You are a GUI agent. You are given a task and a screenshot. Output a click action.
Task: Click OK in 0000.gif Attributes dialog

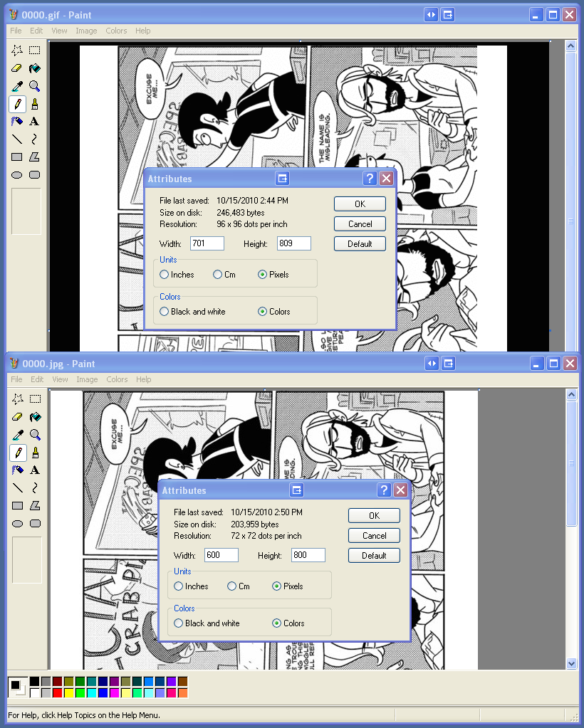[360, 204]
